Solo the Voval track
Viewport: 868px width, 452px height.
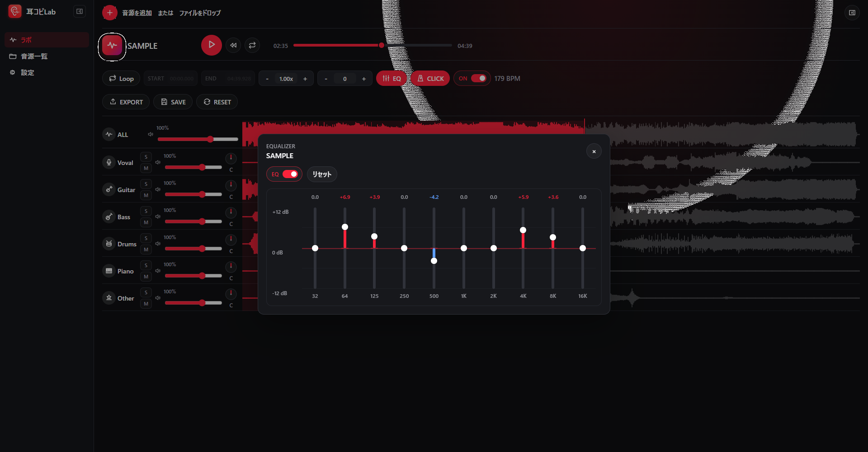tap(146, 157)
